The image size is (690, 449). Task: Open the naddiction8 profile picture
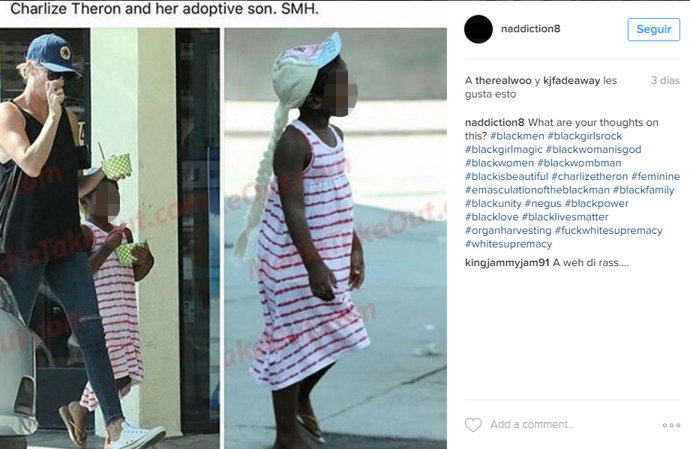pos(478,29)
